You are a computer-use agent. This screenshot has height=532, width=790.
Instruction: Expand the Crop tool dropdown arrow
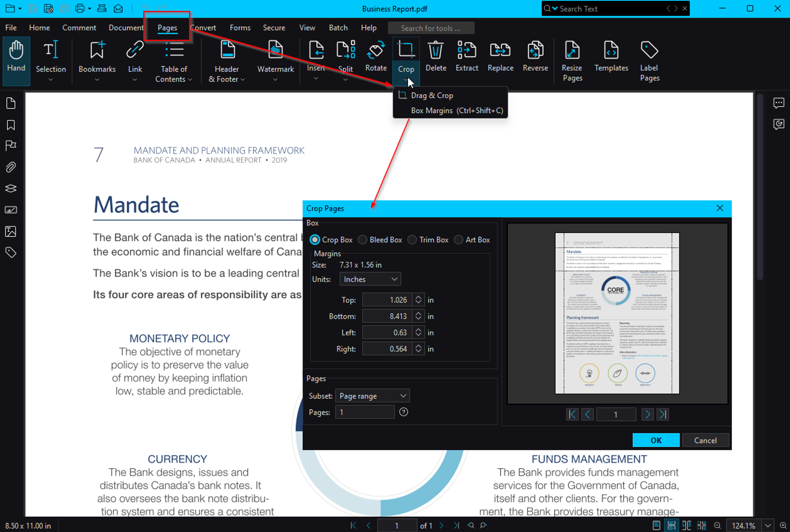pyautogui.click(x=406, y=79)
